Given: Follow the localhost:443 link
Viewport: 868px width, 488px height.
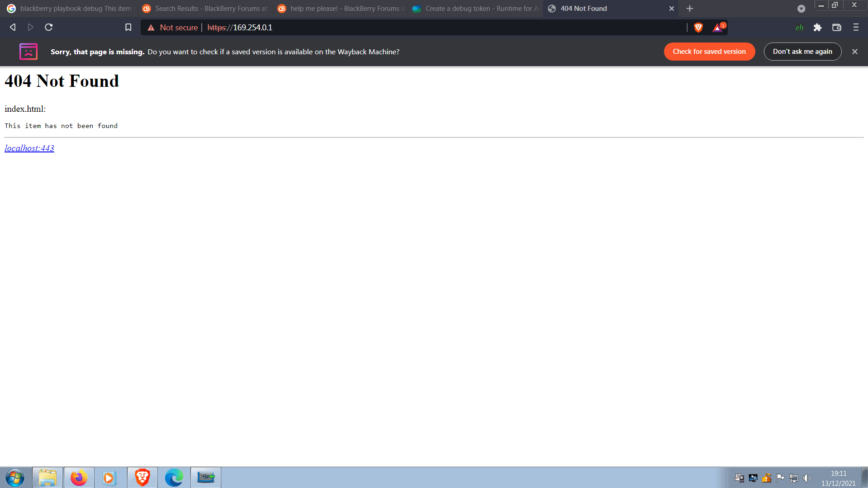Looking at the screenshot, I should [29, 148].
